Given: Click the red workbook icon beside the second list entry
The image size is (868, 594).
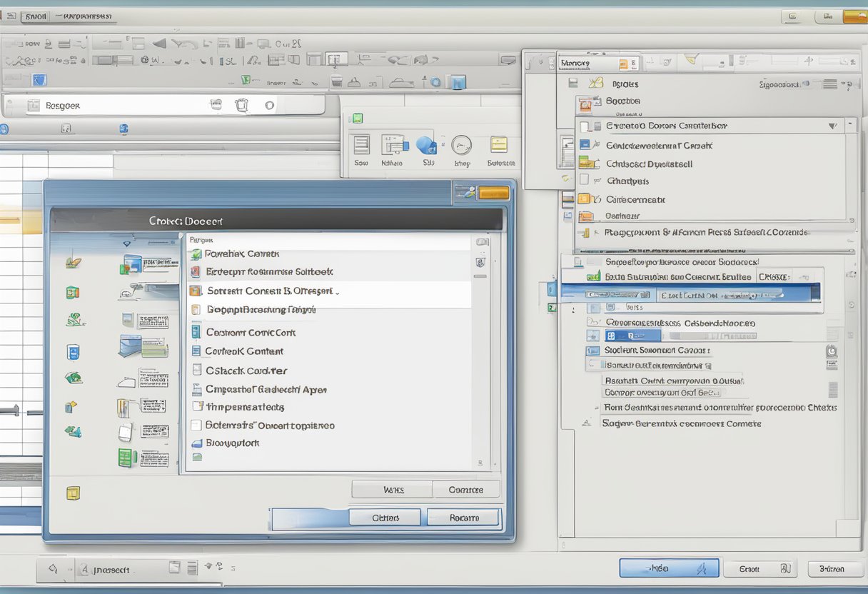Looking at the screenshot, I should (x=196, y=272).
